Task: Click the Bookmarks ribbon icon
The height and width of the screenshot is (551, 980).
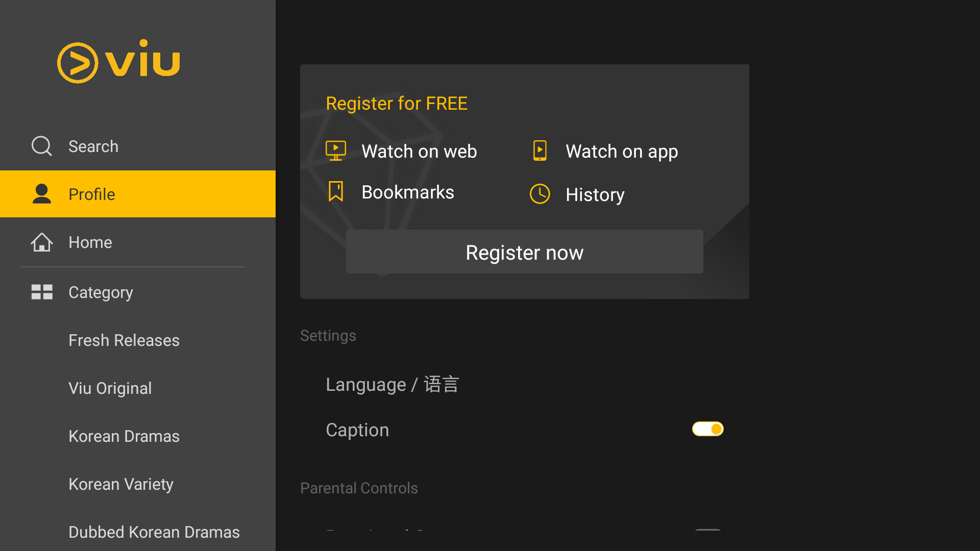Action: (336, 192)
